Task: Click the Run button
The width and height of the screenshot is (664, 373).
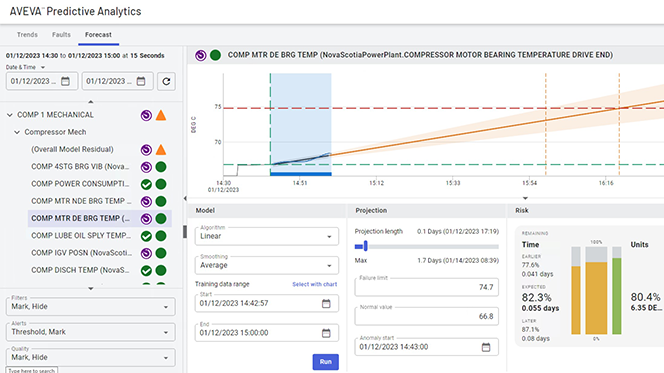Action: [326, 362]
